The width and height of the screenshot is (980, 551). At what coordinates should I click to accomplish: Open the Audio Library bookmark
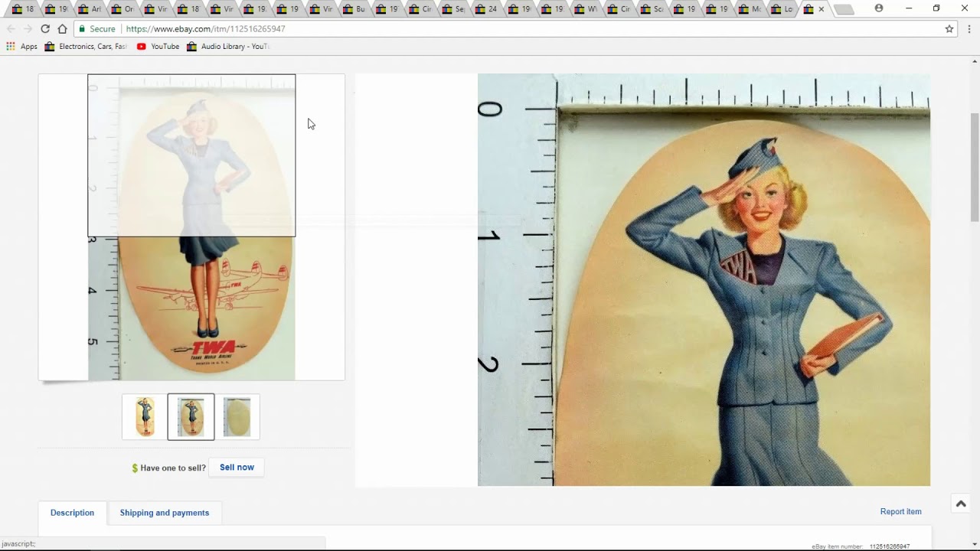pos(228,47)
